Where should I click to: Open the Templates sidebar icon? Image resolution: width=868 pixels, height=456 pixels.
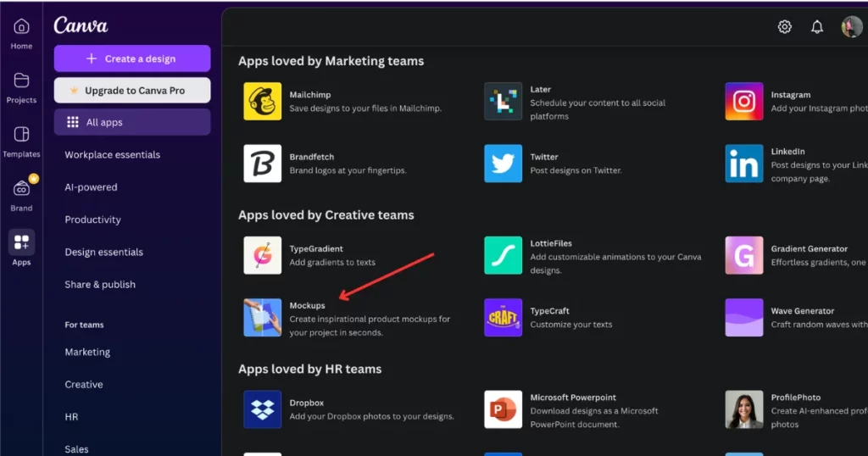click(x=21, y=135)
